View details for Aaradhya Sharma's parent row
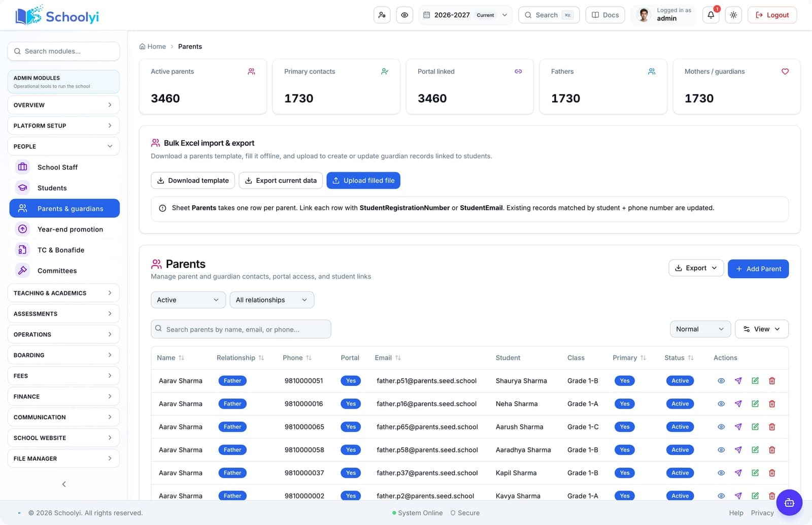Image resolution: width=812 pixels, height=525 pixels. [x=721, y=450]
